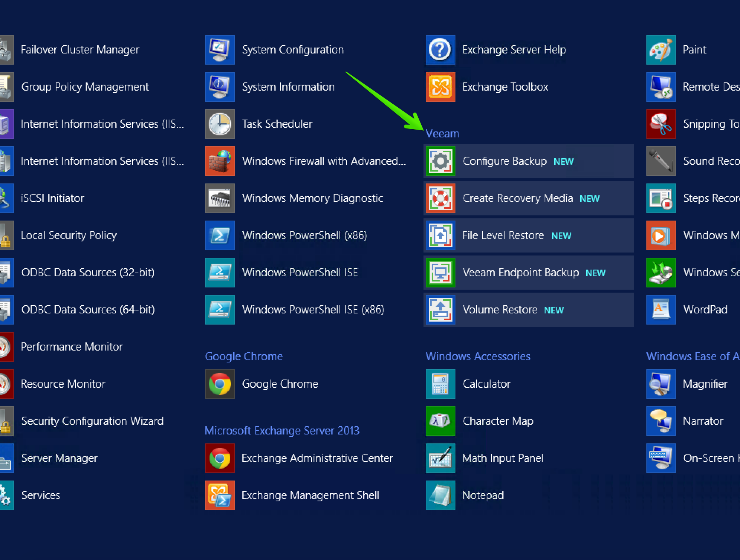
Task: Open the Volume Restore icon
Action: tap(440, 310)
